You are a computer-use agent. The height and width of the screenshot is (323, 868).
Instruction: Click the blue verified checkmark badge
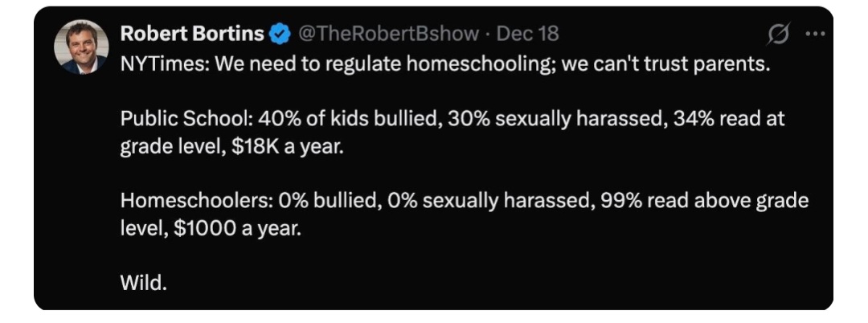point(280,35)
